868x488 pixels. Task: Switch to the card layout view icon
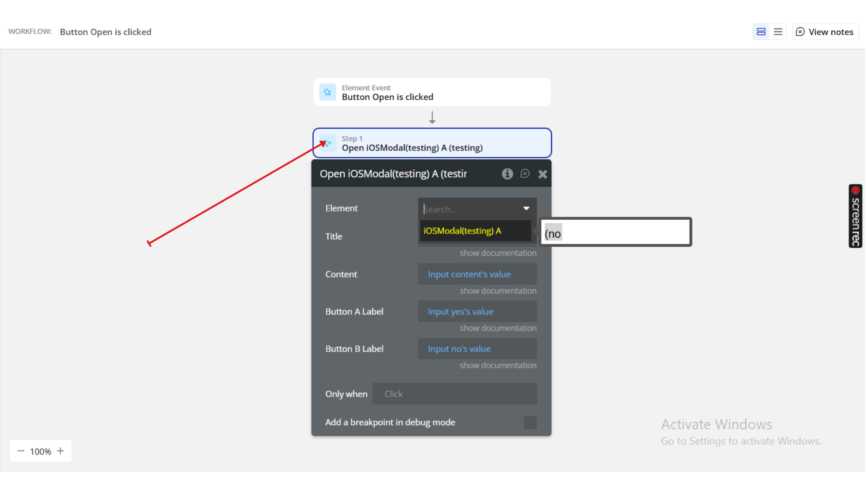761,32
